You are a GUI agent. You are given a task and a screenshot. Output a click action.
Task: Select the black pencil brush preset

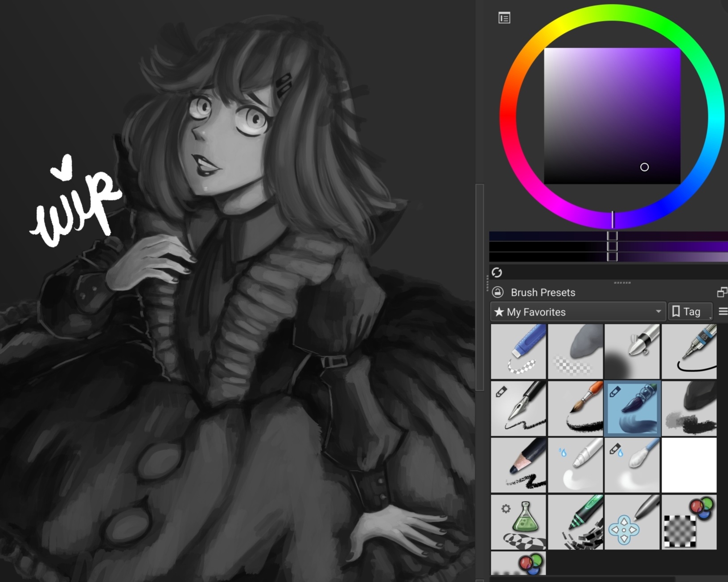[518, 465]
